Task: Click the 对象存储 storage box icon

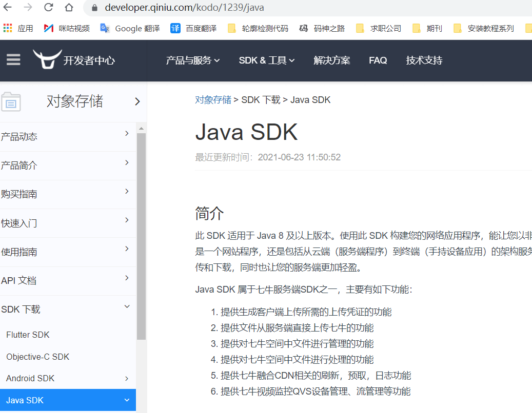Action: pos(11,101)
